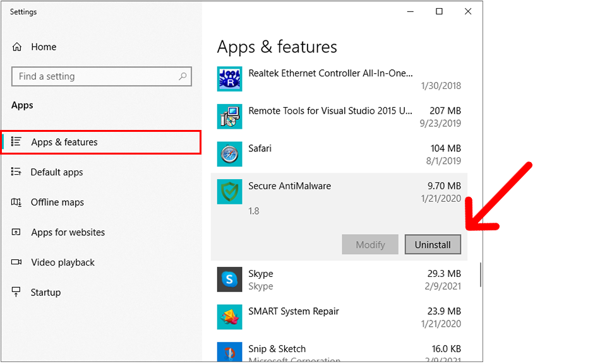Click the 23.9 MB size value
Viewport: 612px width, 364px height.
tap(444, 311)
